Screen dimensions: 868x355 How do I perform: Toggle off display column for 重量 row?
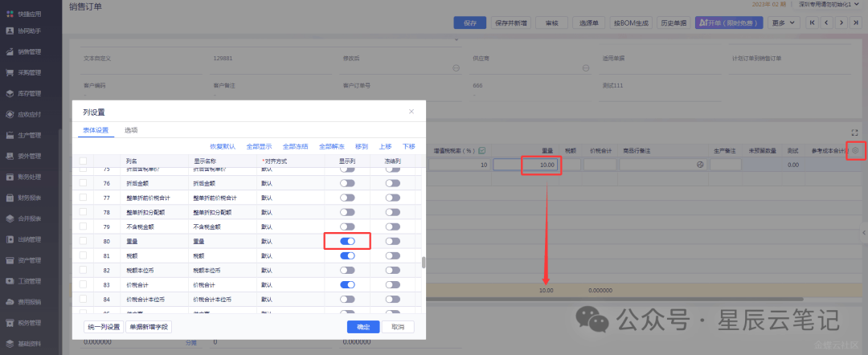point(347,241)
